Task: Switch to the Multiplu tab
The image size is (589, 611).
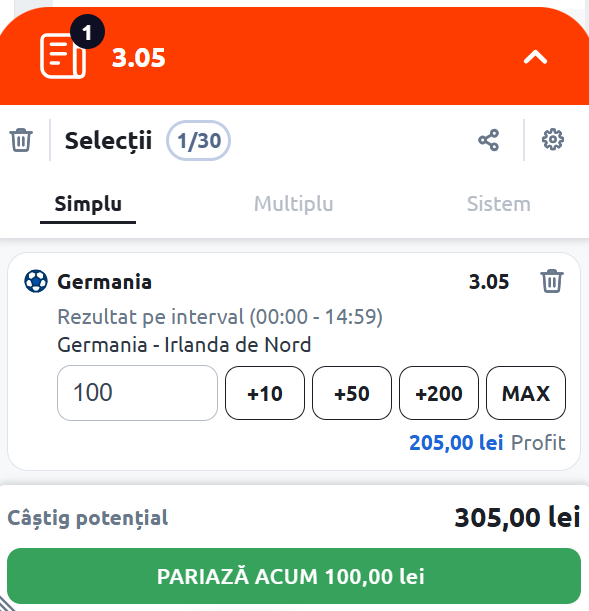Action: coord(294,204)
